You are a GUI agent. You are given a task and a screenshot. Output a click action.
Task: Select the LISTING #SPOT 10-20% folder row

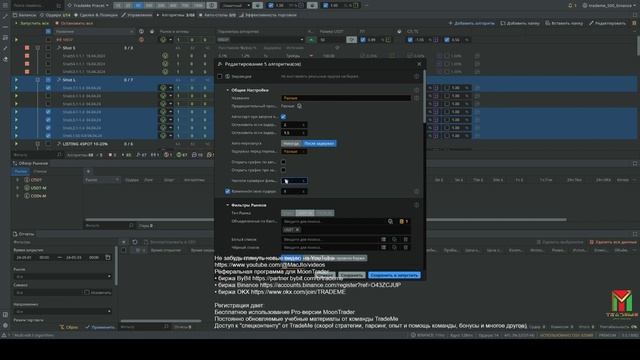pyautogui.click(x=85, y=144)
